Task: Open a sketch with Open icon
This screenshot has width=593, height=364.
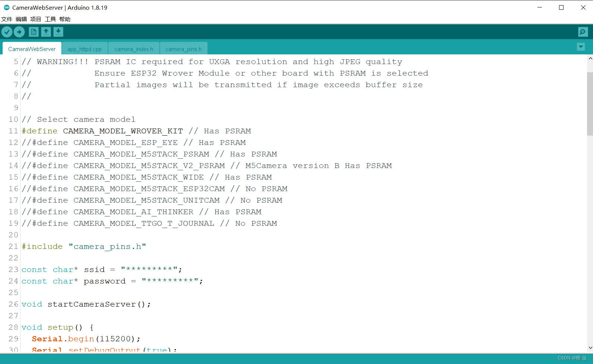Action: [46, 32]
